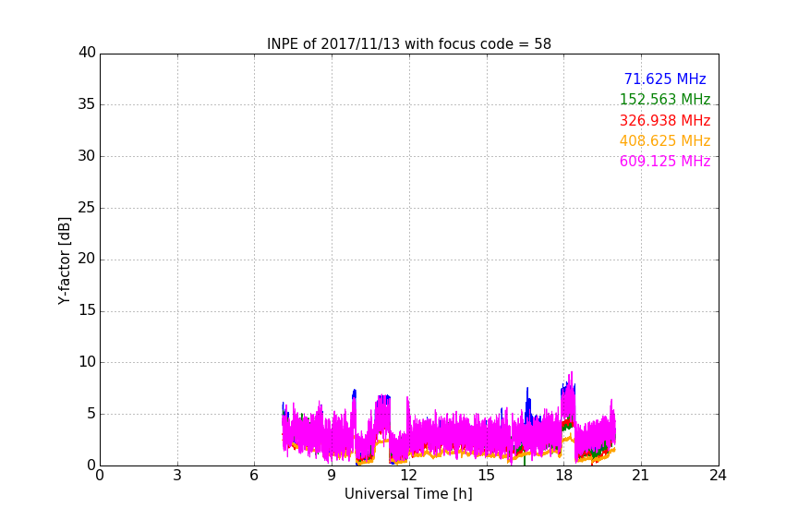Click y-axis tick value 40
This screenshot has width=798, height=532.
[87, 53]
